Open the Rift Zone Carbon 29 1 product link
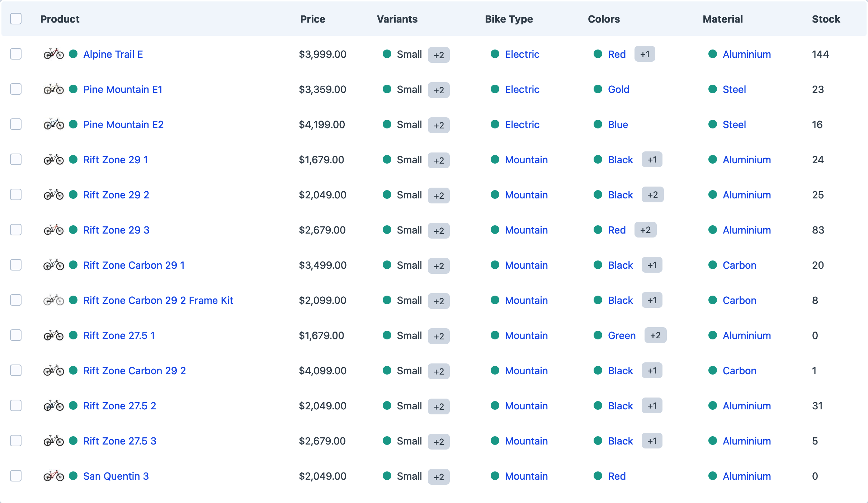This screenshot has width=868, height=503. (134, 265)
